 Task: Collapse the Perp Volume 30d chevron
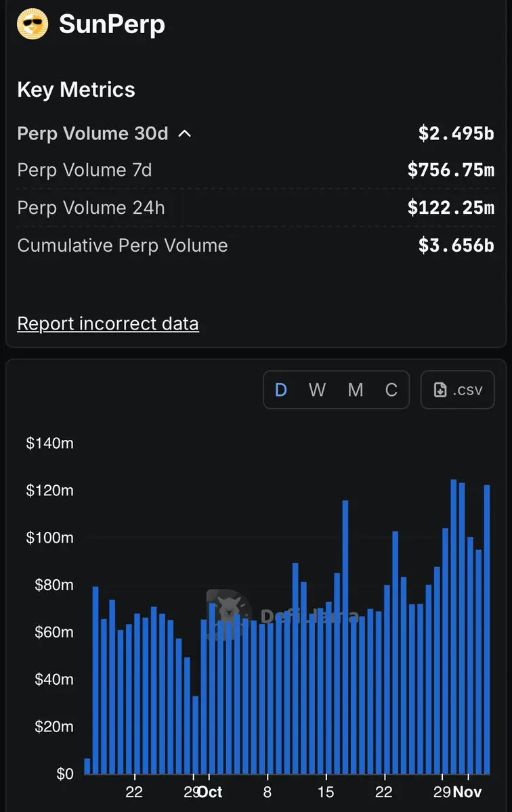pyautogui.click(x=184, y=134)
